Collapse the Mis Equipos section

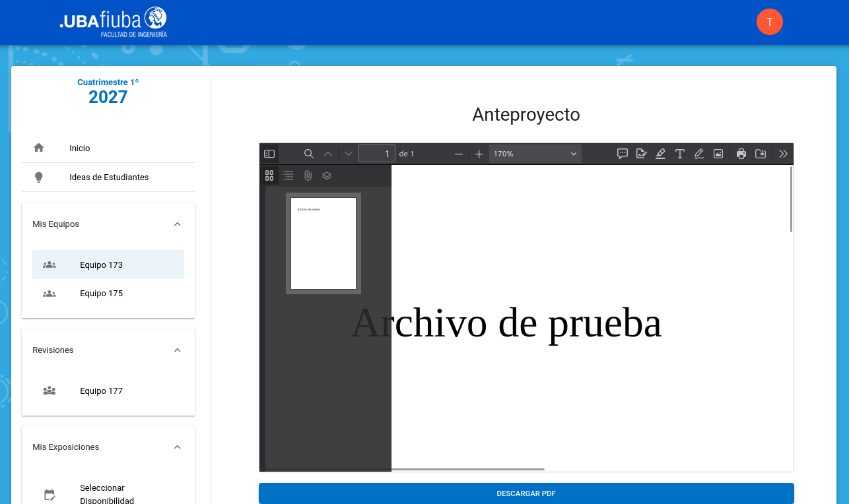point(177,224)
